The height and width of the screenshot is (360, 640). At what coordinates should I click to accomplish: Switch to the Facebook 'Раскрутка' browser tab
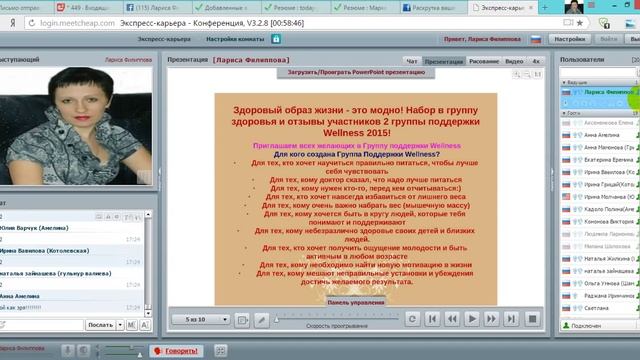tap(433, 8)
